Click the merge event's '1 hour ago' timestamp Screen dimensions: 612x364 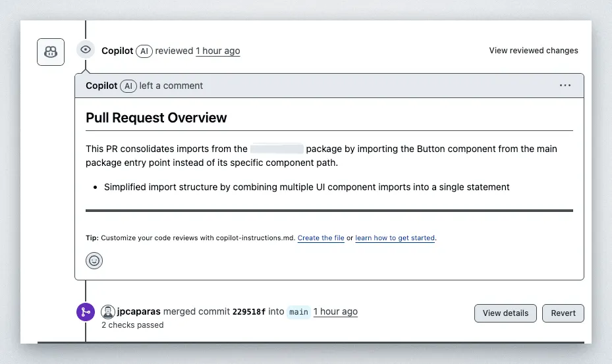(x=335, y=311)
